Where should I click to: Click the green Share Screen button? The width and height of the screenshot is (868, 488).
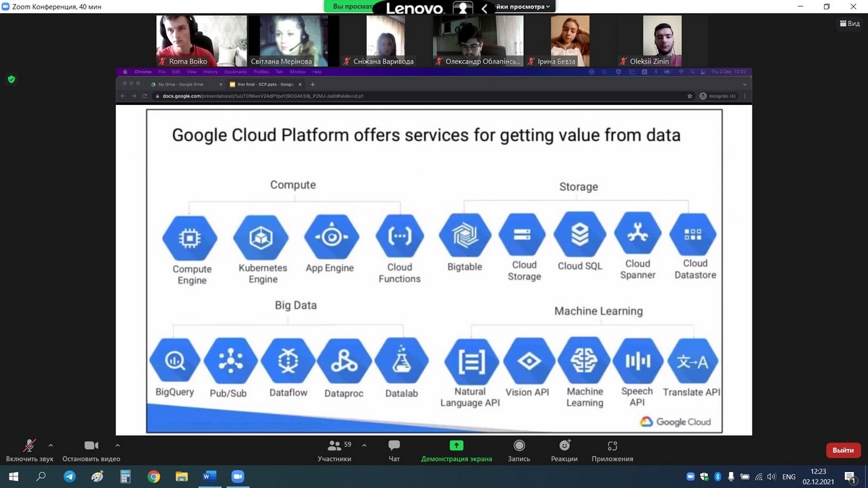[x=456, y=450]
